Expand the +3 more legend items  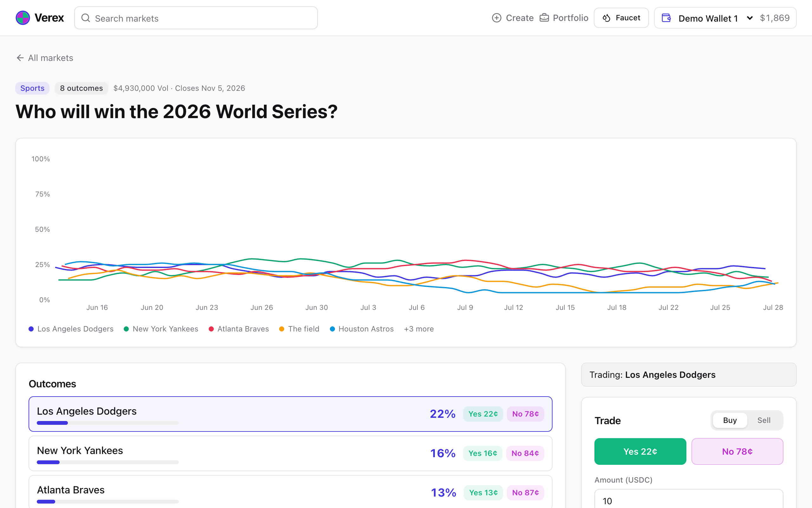pyautogui.click(x=419, y=329)
